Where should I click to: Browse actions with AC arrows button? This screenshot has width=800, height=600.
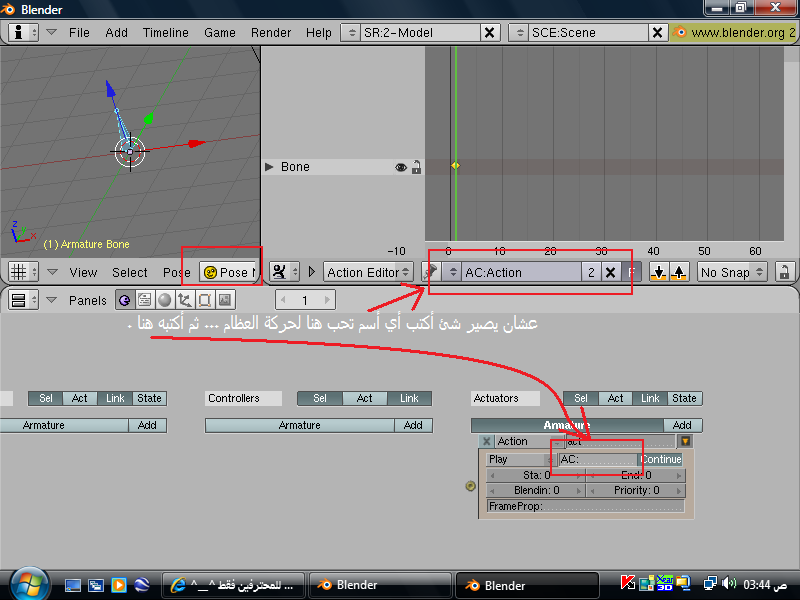pyautogui.click(x=453, y=272)
